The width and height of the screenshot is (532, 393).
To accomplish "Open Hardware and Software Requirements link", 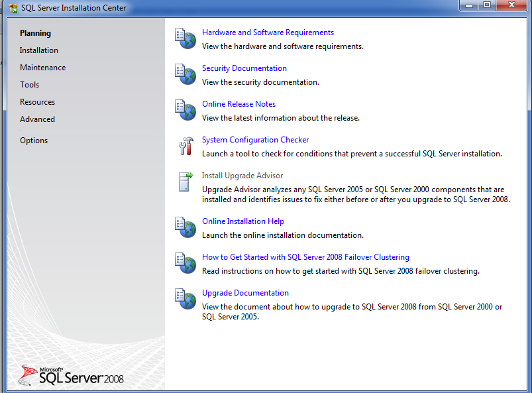I will tap(268, 32).
